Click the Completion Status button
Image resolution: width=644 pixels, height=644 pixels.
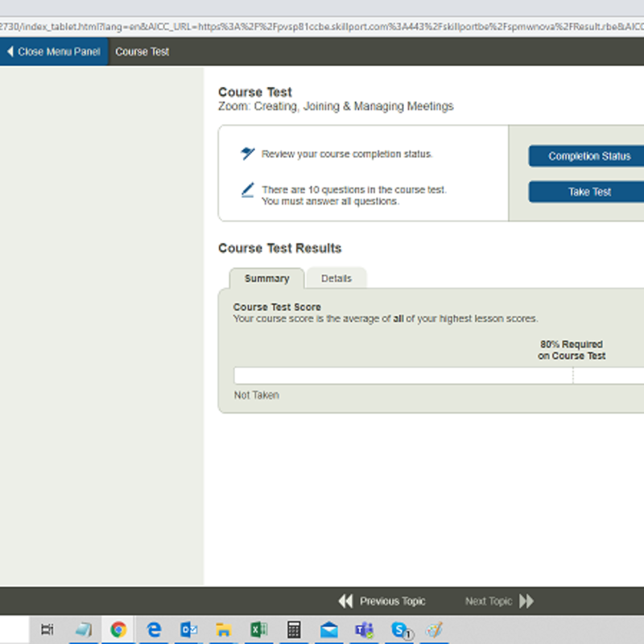point(586,156)
